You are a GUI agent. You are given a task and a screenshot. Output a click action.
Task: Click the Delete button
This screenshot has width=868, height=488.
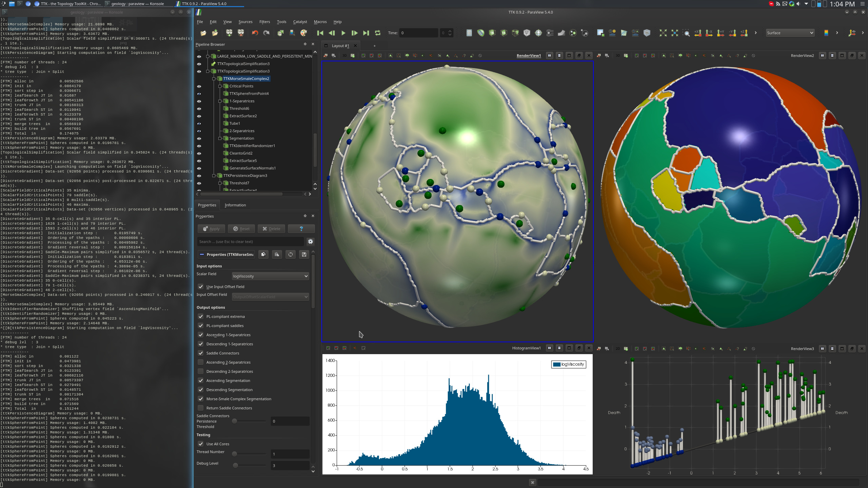[x=271, y=229]
